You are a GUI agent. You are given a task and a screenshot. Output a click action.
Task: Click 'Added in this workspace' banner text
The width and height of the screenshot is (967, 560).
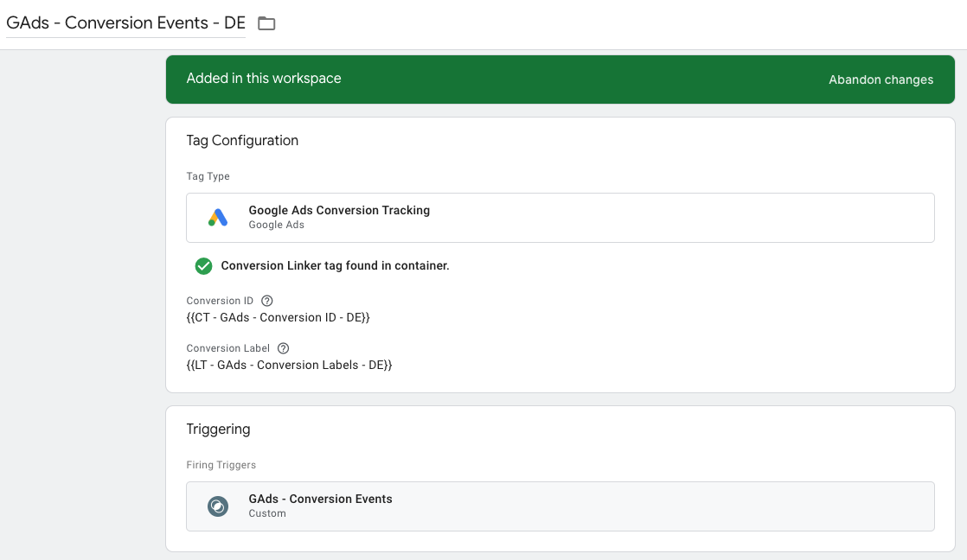coord(263,79)
